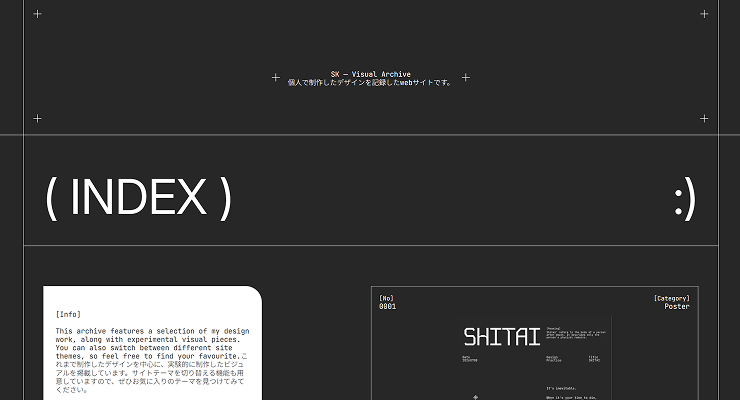Click the Japanese description in the Info card

[150, 377]
